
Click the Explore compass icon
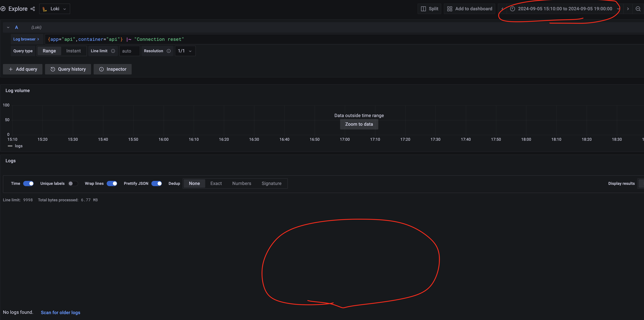point(3,9)
